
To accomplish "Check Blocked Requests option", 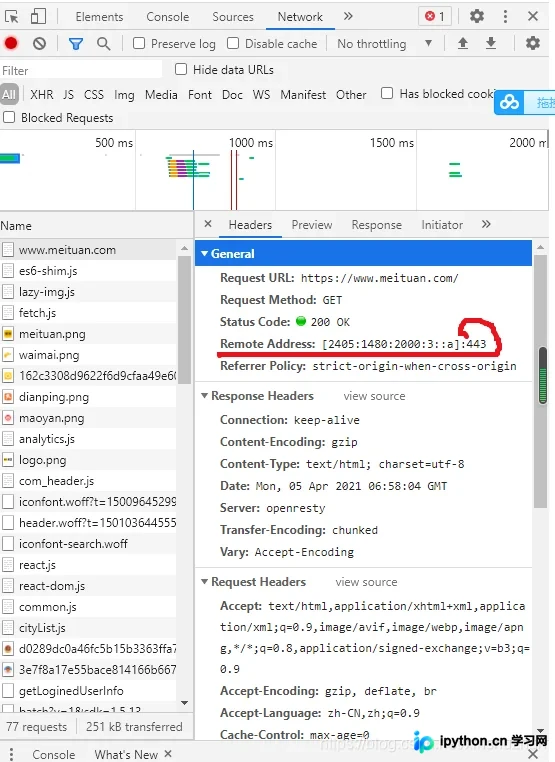I will pos(9,118).
